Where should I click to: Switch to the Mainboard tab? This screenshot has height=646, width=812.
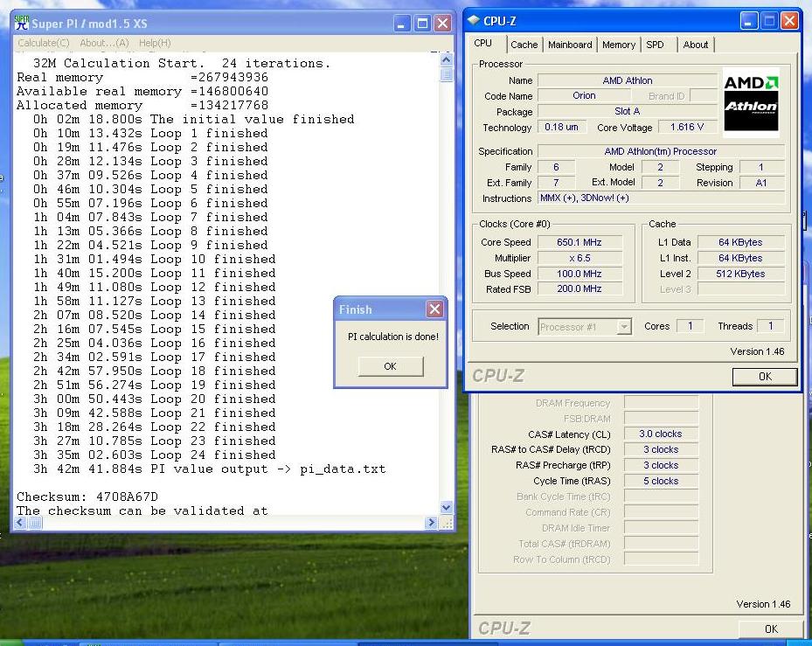coord(570,45)
